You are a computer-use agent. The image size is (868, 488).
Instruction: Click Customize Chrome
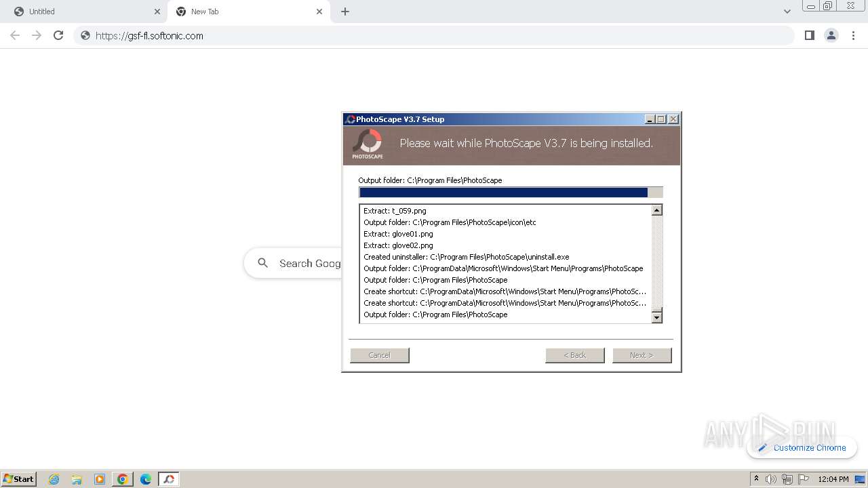pyautogui.click(x=802, y=447)
